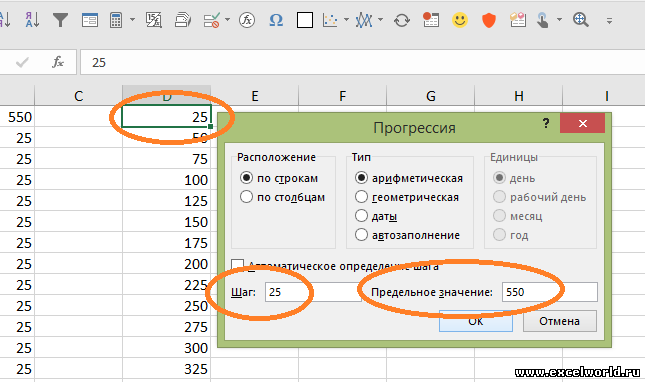Select column G header

tap(431, 96)
